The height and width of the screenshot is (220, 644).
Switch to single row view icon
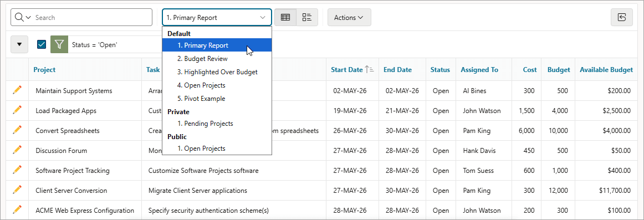(307, 17)
